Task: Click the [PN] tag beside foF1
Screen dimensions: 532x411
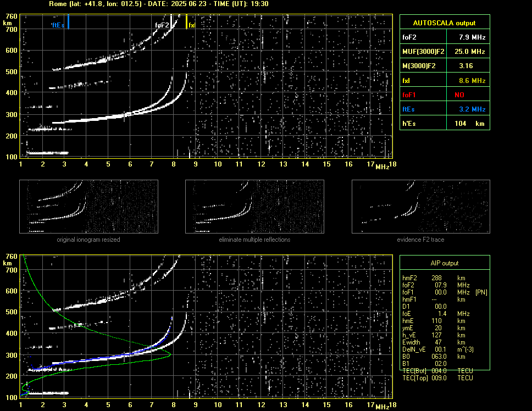Action: click(x=481, y=292)
